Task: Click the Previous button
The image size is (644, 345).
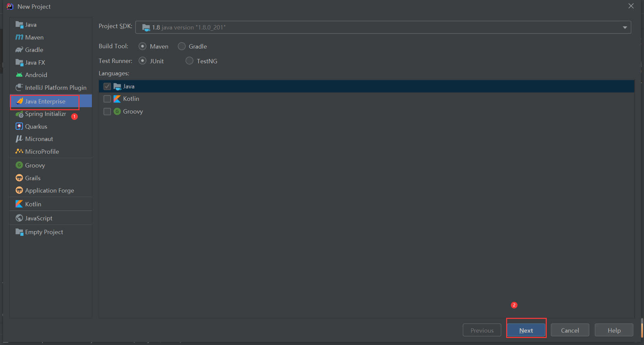Action: (482, 330)
